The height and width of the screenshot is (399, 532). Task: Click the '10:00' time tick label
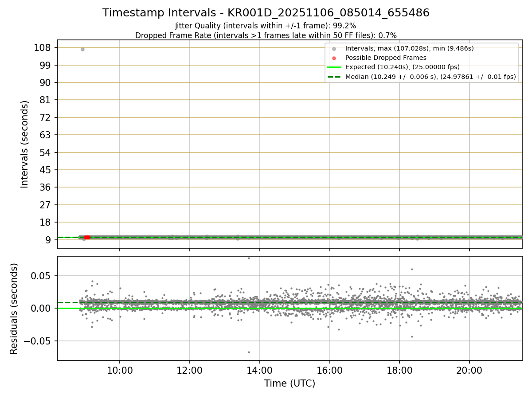120,371
